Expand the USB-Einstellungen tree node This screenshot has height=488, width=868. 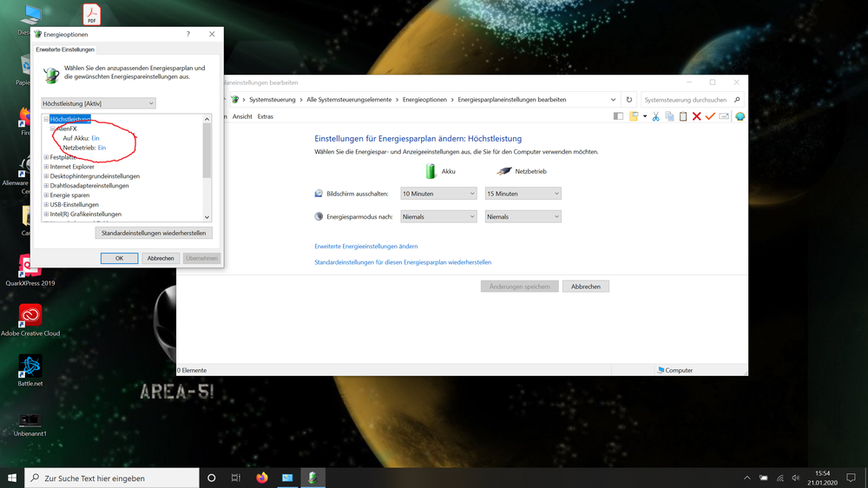pos(46,205)
